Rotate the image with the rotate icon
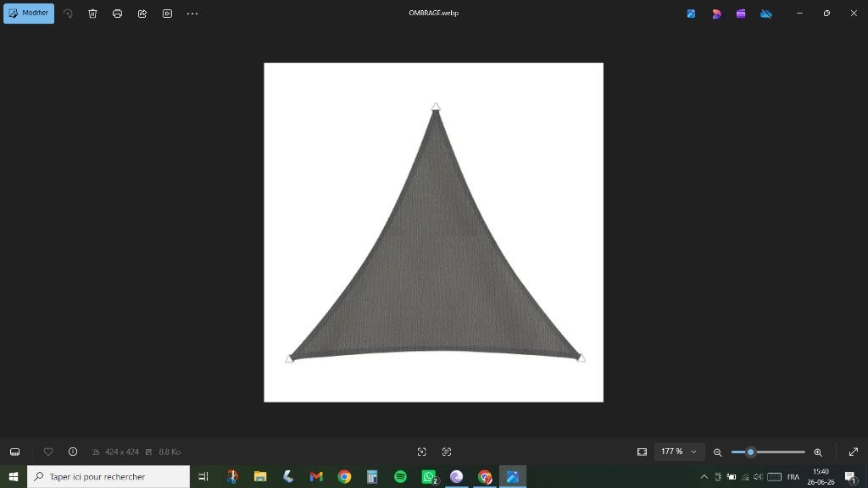Screen dimensions: 868x488 coord(68,14)
